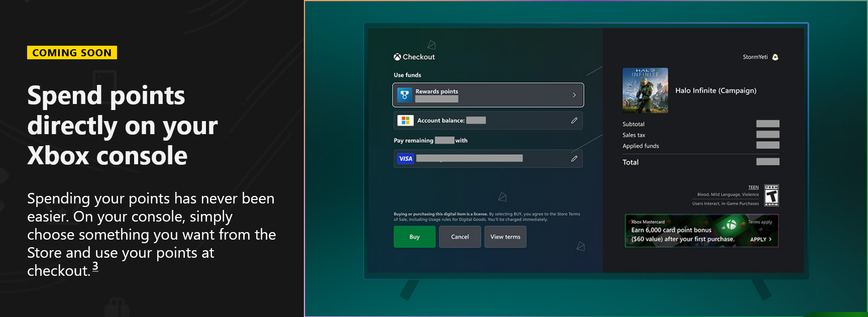868x317 pixels.
Task: Click Terms apply on the Mastercard banner
Action: tap(759, 222)
